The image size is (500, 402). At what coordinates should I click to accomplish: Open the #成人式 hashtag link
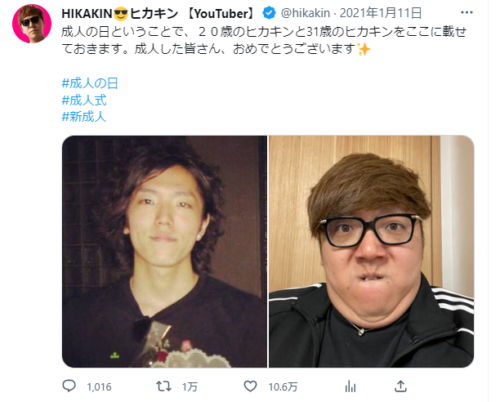click(84, 100)
